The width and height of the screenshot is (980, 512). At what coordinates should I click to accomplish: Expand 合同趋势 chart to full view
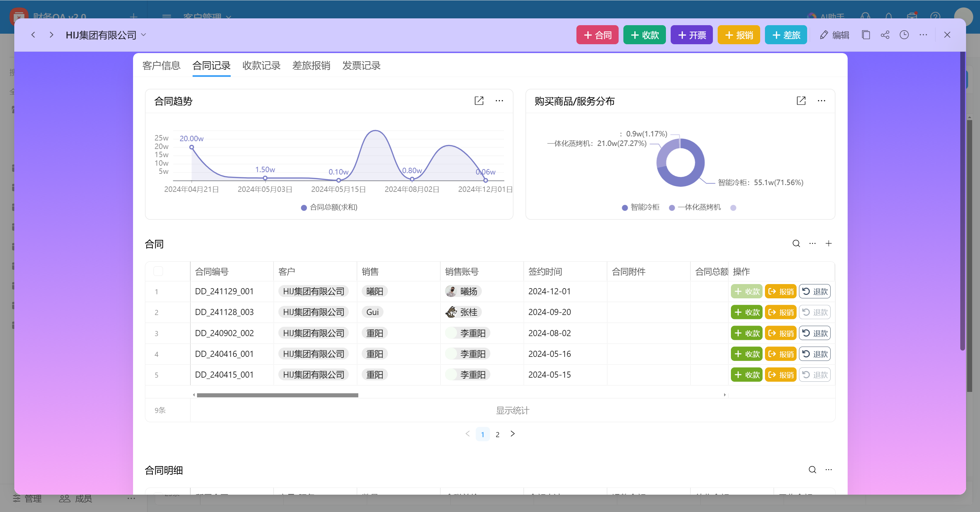(479, 101)
